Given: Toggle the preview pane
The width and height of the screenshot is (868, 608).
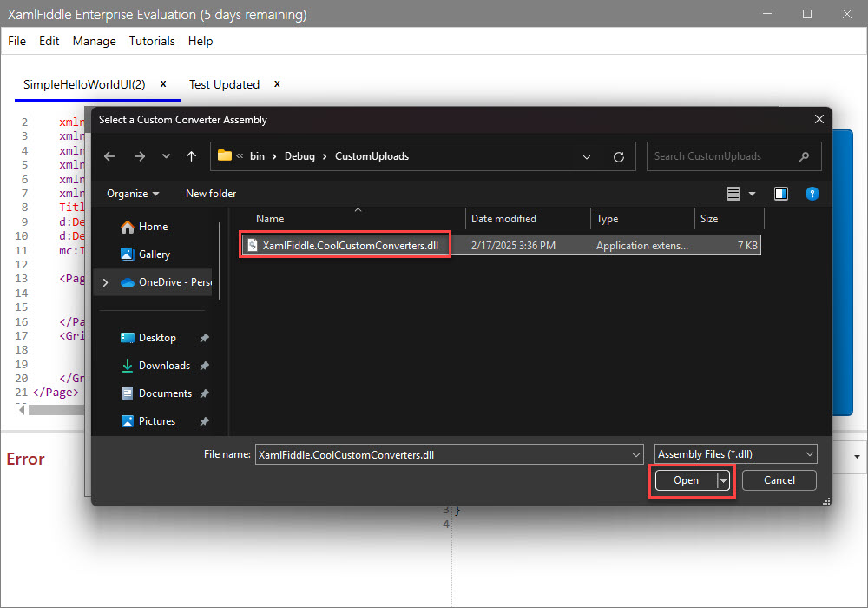Looking at the screenshot, I should pyautogui.click(x=781, y=194).
